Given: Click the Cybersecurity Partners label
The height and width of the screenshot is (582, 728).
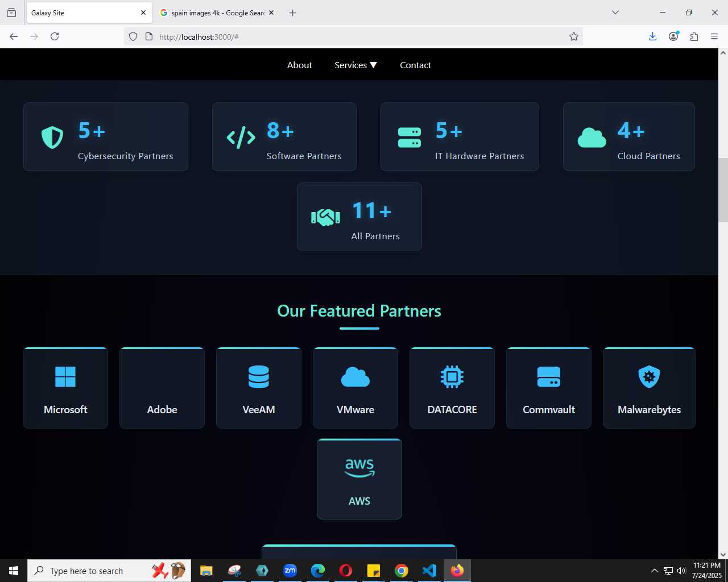Looking at the screenshot, I should click(x=125, y=156).
